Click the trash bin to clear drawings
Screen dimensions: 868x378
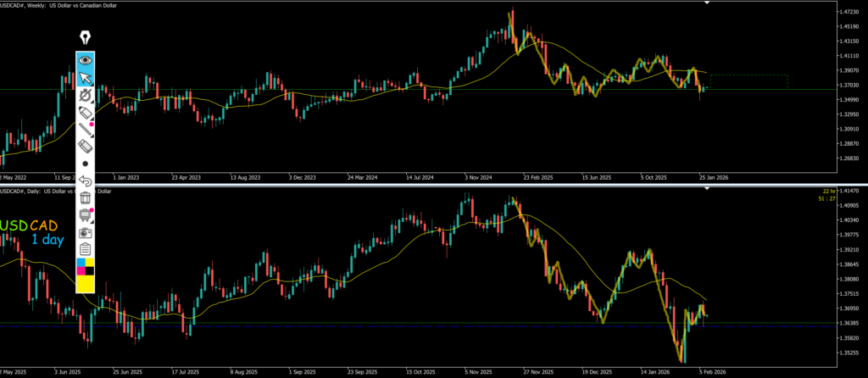tap(86, 197)
